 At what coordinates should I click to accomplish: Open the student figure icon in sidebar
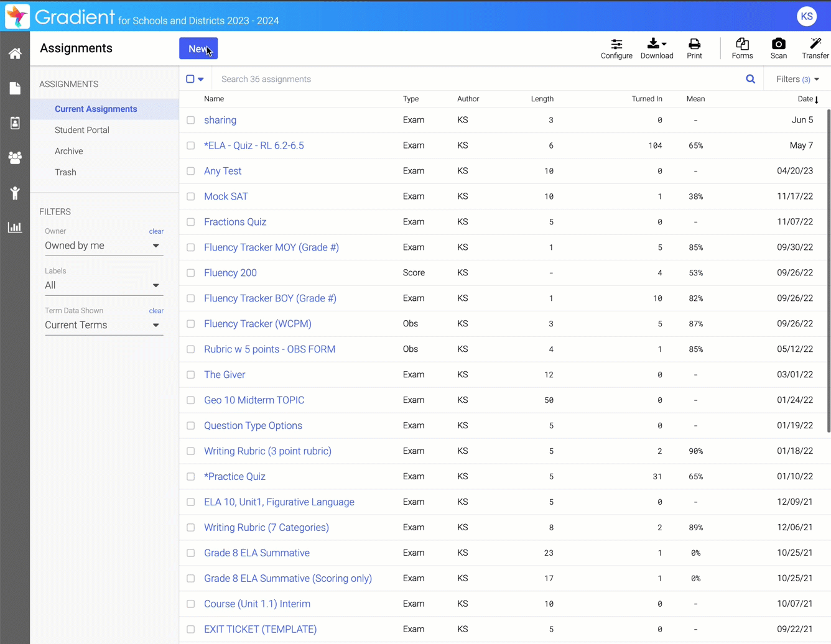[15, 193]
